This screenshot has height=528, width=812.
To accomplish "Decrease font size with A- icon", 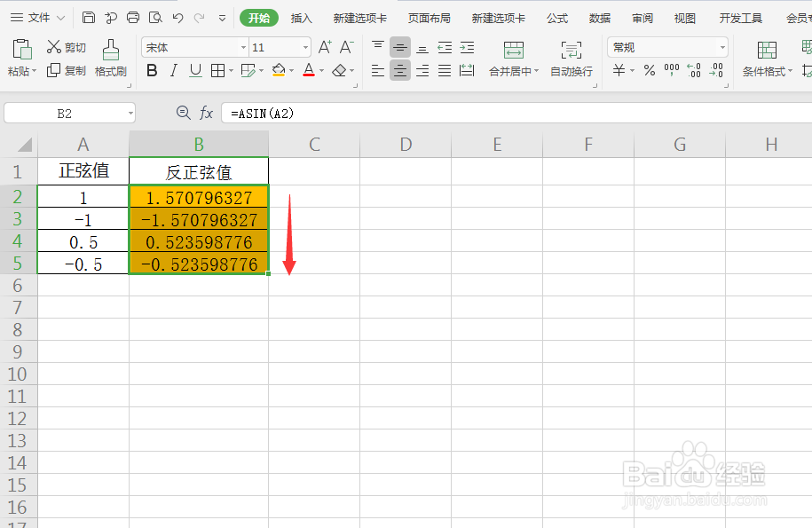I will 346,47.
